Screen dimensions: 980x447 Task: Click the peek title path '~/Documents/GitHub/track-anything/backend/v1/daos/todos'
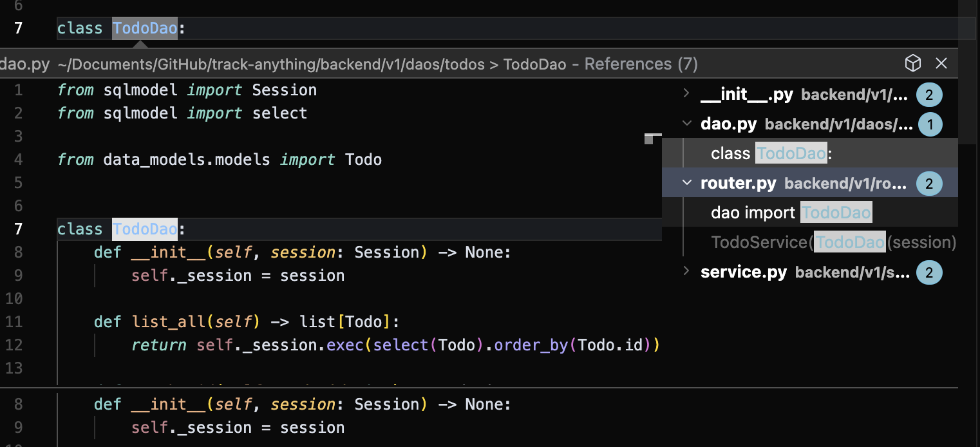click(x=272, y=64)
